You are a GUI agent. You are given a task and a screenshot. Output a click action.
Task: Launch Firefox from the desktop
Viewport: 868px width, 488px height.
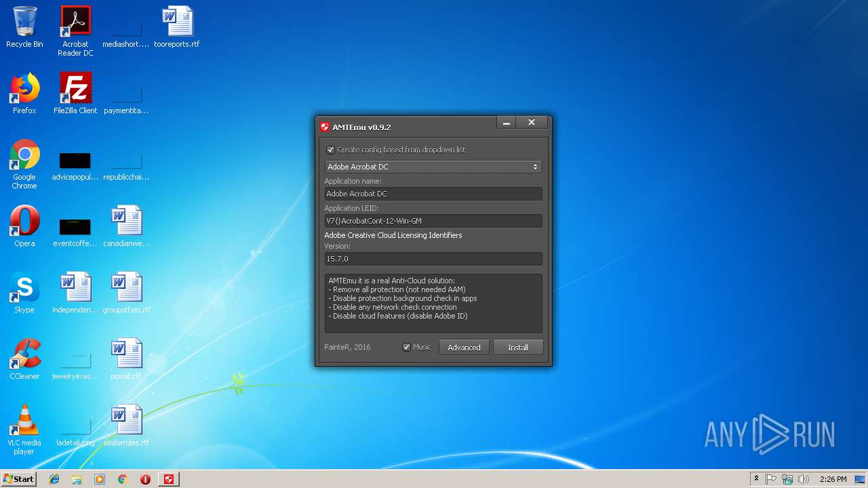tap(24, 94)
